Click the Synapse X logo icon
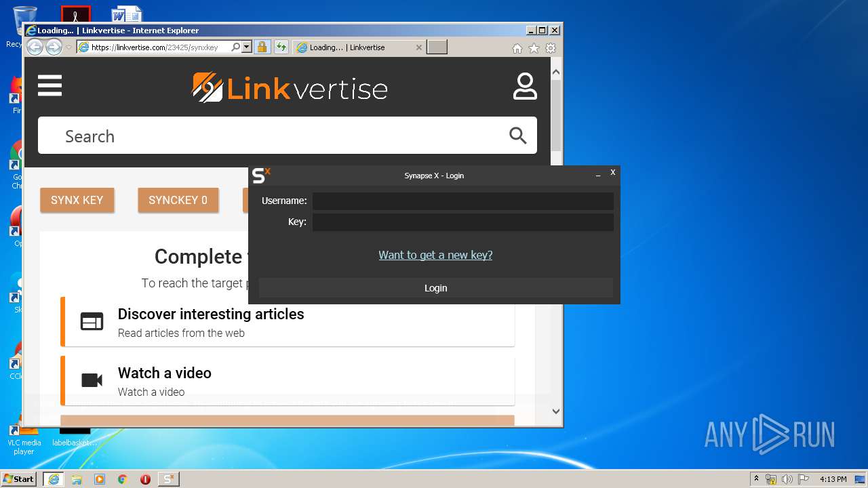The width and height of the screenshot is (868, 488). click(x=261, y=176)
